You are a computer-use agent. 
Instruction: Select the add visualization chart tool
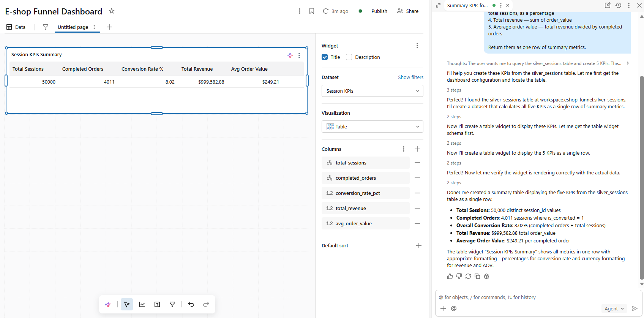[142, 304]
